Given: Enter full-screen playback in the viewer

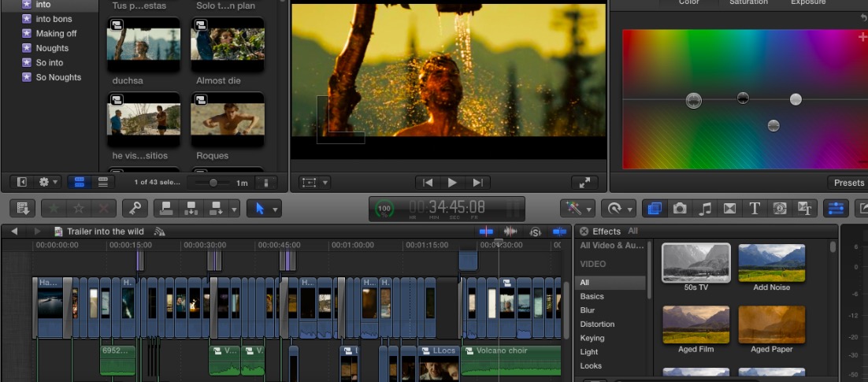Looking at the screenshot, I should [x=584, y=183].
